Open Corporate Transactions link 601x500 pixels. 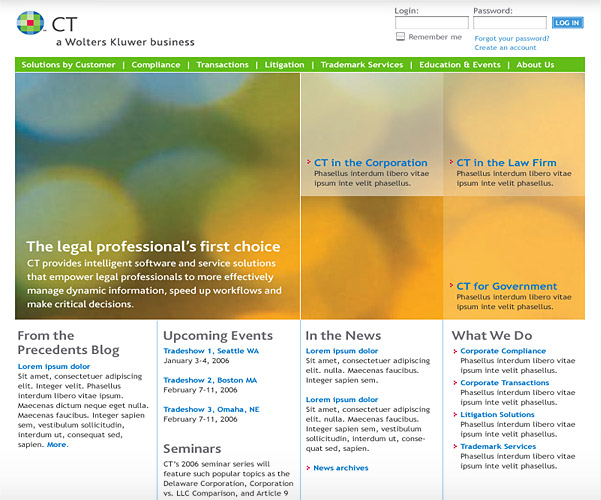pos(504,383)
